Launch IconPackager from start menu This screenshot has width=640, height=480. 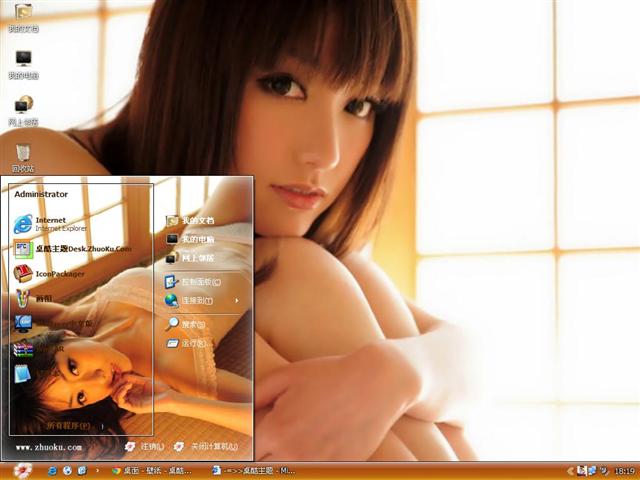coord(49,273)
